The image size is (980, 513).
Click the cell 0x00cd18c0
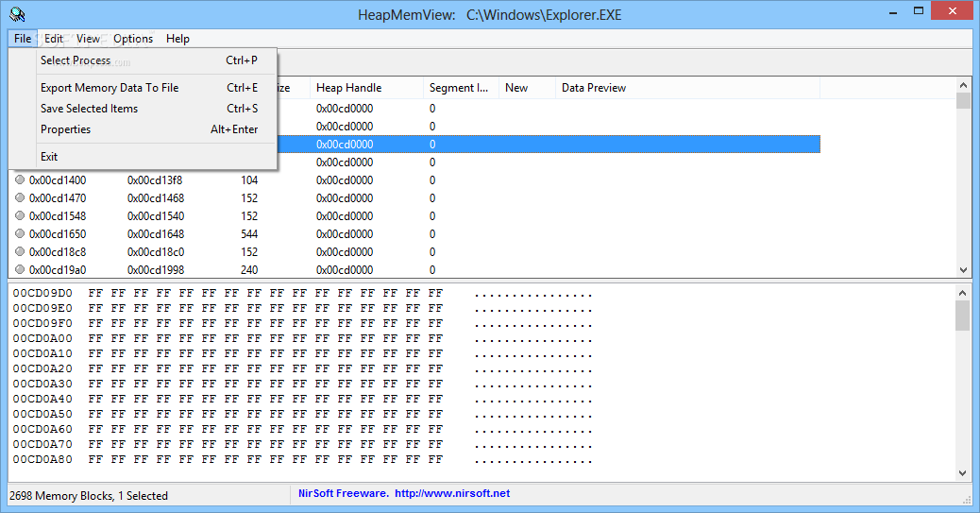click(x=156, y=252)
